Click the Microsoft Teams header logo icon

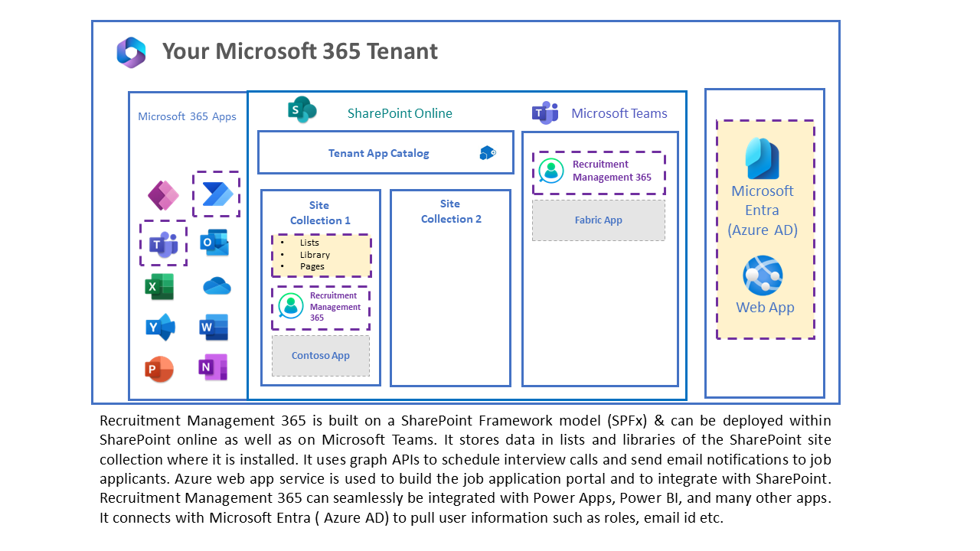coord(545,112)
